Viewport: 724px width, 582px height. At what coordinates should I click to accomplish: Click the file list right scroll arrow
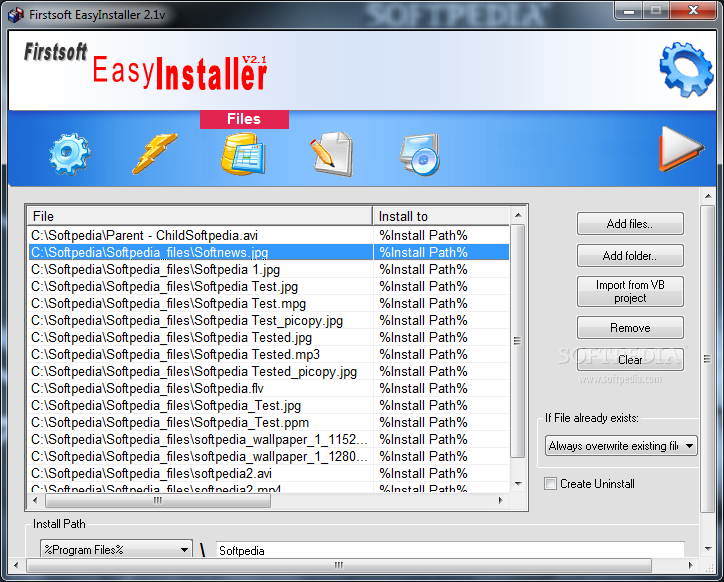pyautogui.click(x=501, y=500)
